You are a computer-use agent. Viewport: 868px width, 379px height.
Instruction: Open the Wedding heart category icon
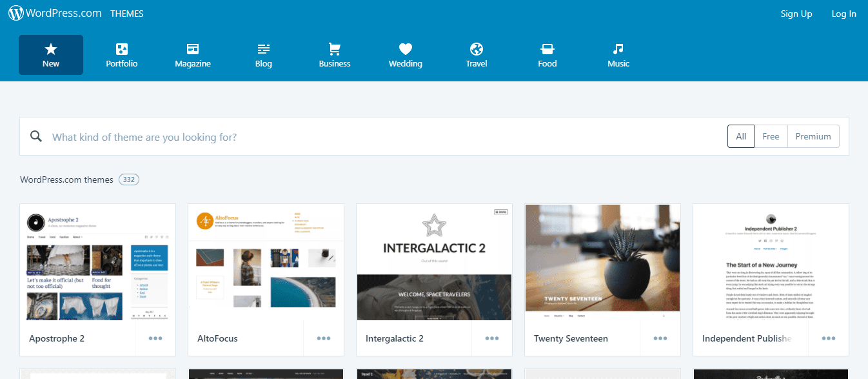coord(405,49)
